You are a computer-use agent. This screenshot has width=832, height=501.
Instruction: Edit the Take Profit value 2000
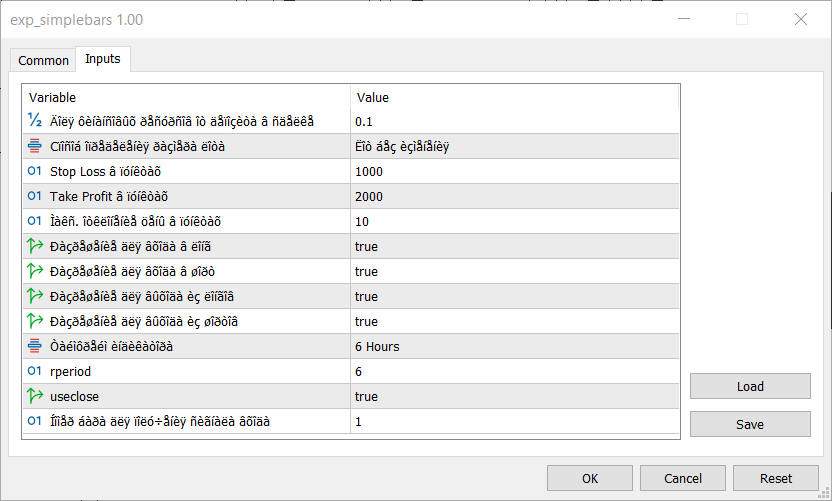point(515,196)
